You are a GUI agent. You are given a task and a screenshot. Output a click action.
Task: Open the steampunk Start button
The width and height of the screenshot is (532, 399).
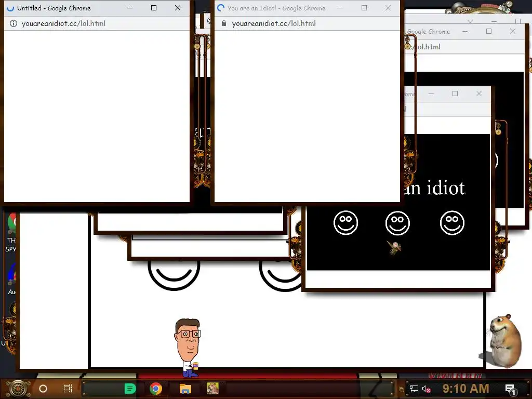(x=18, y=389)
